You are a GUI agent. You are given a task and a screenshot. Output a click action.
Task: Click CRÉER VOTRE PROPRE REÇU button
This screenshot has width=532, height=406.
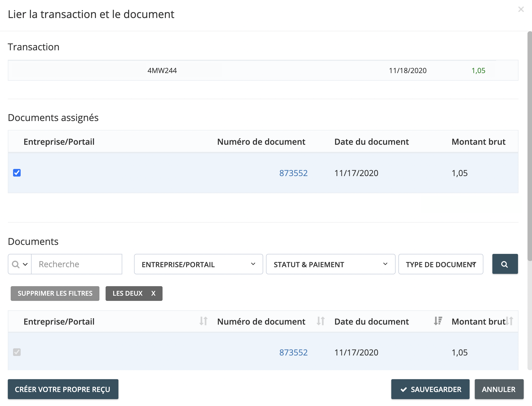point(63,389)
